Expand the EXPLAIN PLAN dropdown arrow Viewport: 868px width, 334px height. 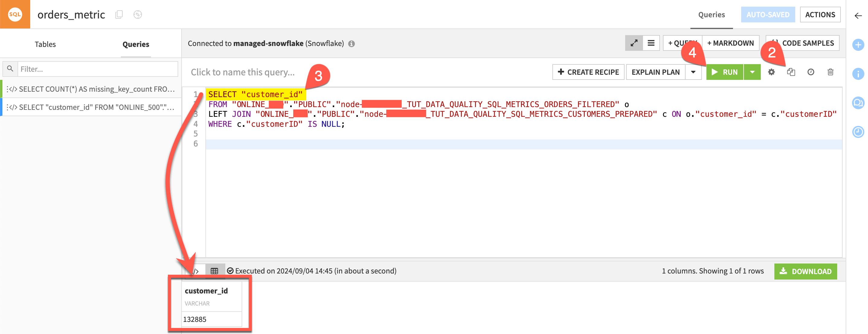(694, 72)
